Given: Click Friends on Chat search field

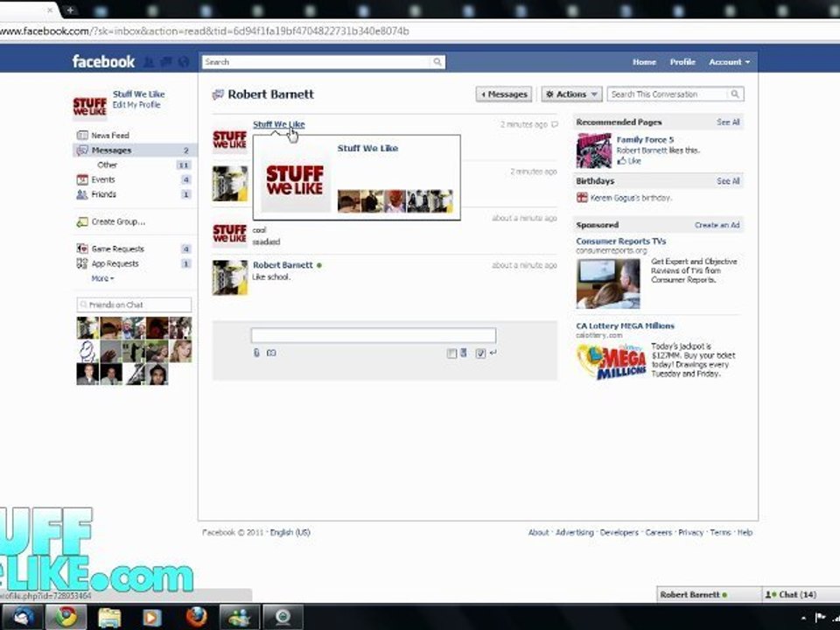Looking at the screenshot, I should pos(134,304).
